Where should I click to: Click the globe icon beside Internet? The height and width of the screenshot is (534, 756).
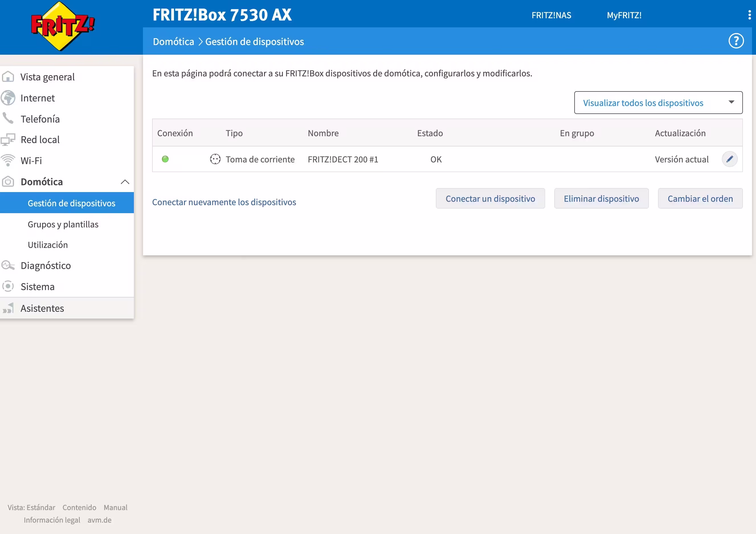tap(8, 98)
